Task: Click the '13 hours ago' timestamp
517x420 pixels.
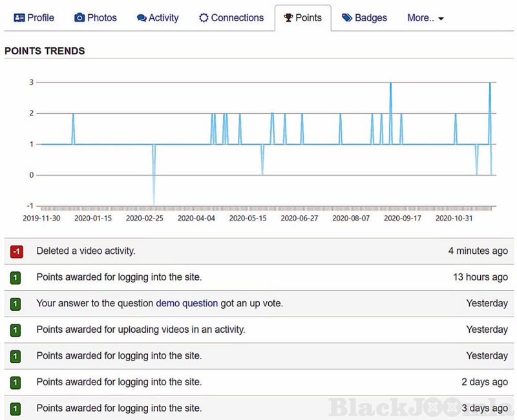Action: 480,277
